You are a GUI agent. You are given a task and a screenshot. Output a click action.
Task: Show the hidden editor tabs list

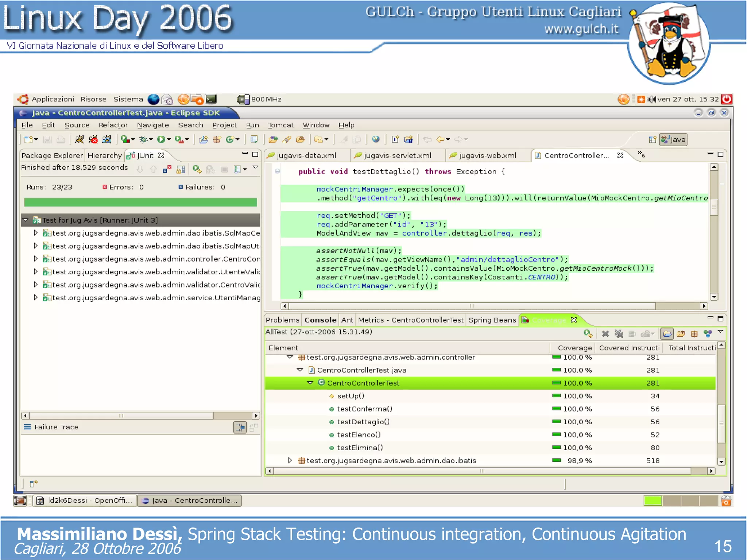(x=641, y=154)
